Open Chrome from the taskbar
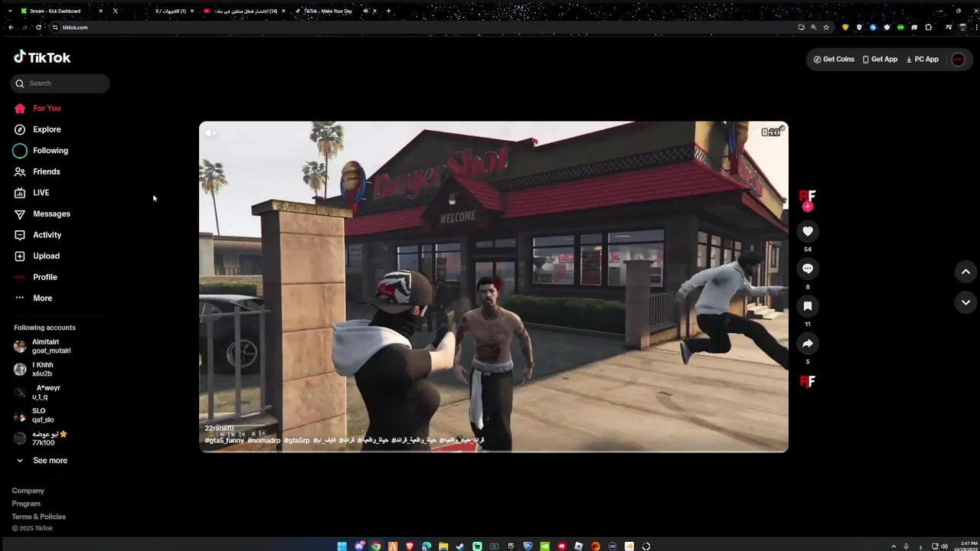Screen dimensions: 980x551 tap(376, 546)
